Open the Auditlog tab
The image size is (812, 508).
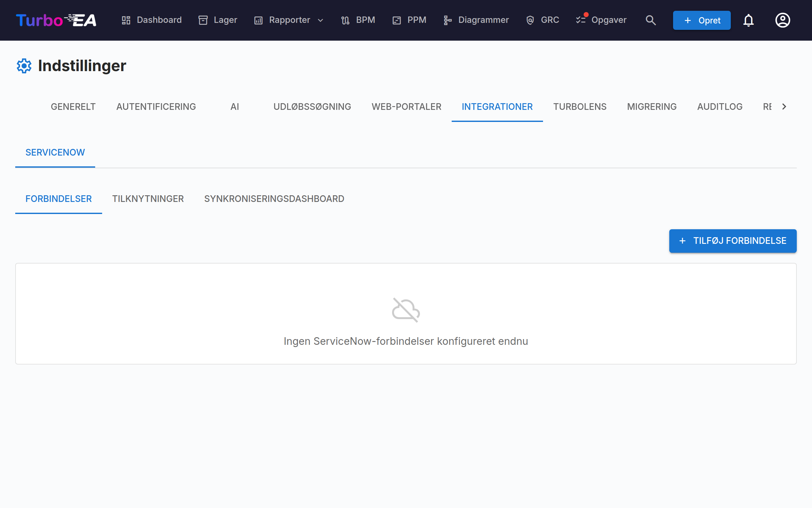(x=720, y=106)
